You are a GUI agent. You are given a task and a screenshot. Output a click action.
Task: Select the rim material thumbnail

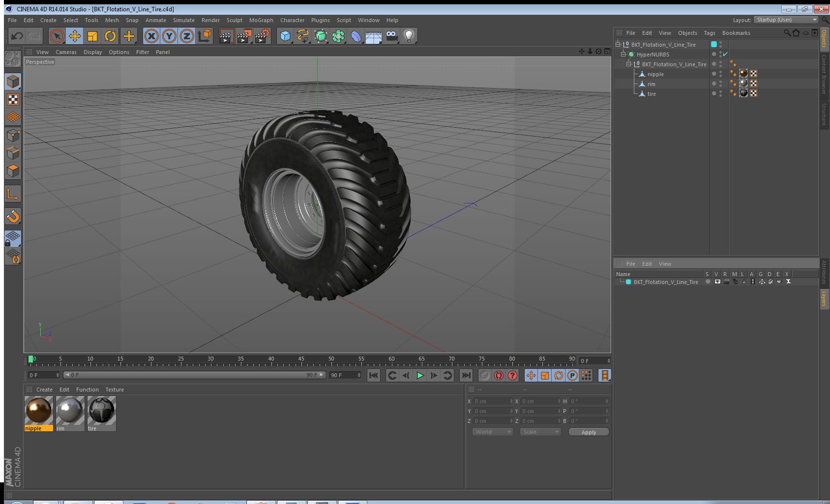[x=70, y=411]
